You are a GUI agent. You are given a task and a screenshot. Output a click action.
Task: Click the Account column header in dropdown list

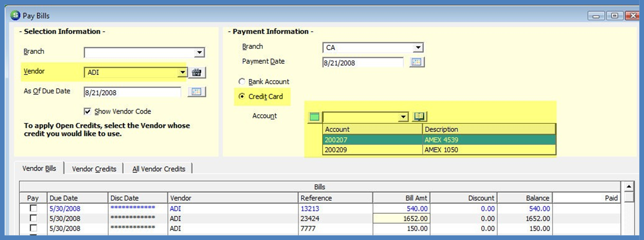point(372,129)
